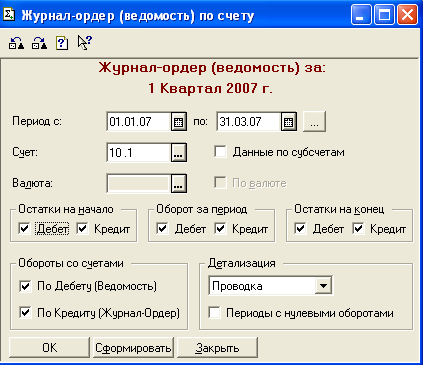
Task: Click the 'Счет:' label
Action: coord(25,152)
